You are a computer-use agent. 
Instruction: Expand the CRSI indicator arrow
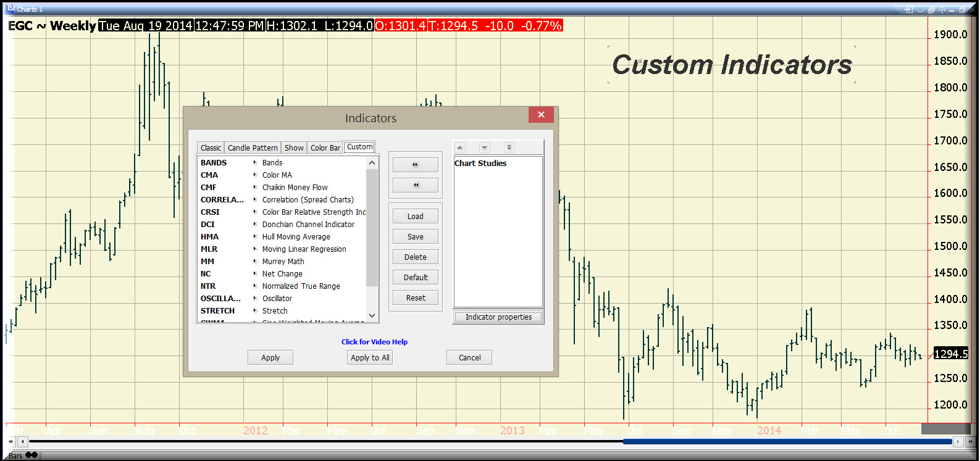point(254,212)
